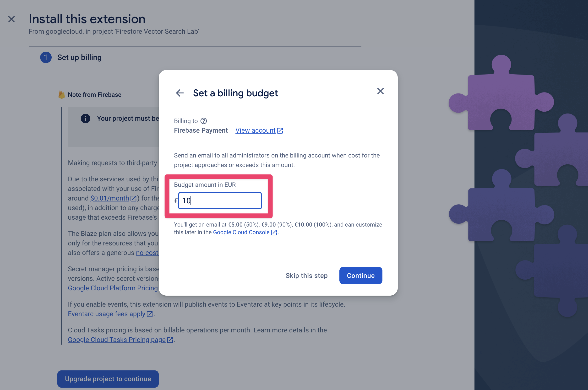Click the Google Cloud Console external link icon

tap(275, 232)
